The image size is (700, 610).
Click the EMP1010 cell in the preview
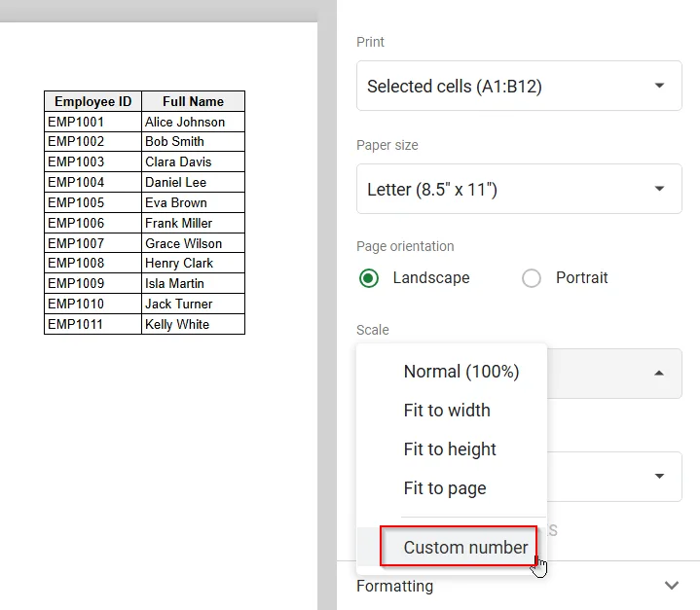pyautogui.click(x=92, y=304)
